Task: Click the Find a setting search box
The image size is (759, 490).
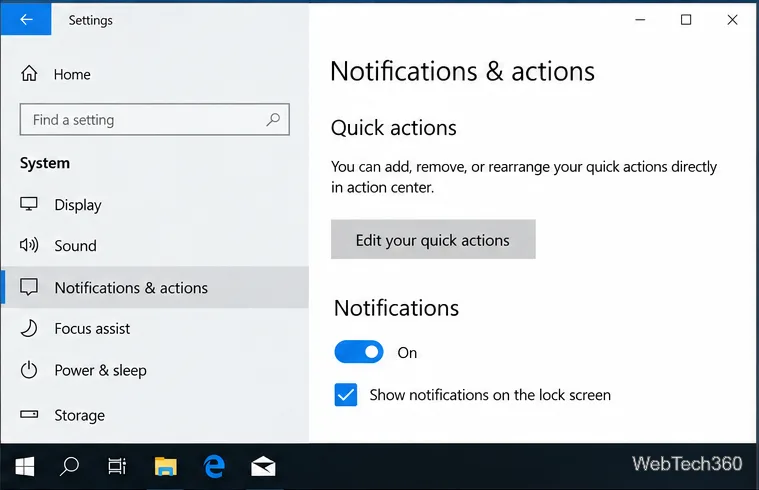Action: pos(154,119)
